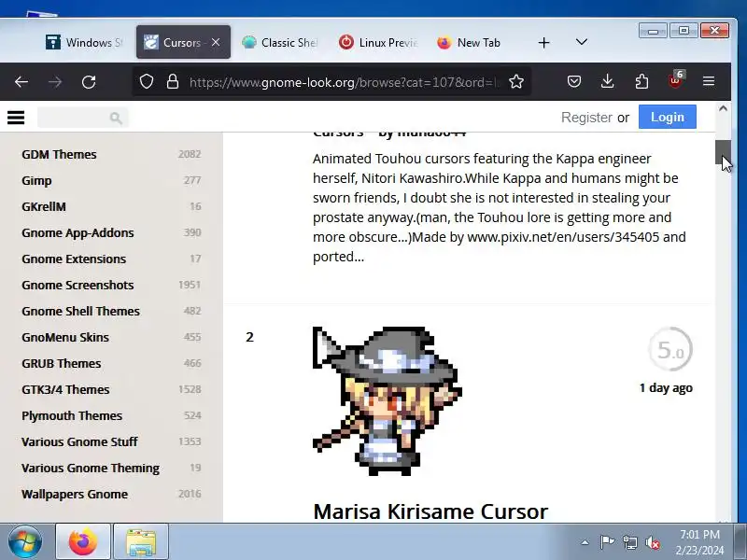List all tabs with the chevron dropdown
Image resolution: width=747 pixels, height=560 pixels.
(x=581, y=42)
